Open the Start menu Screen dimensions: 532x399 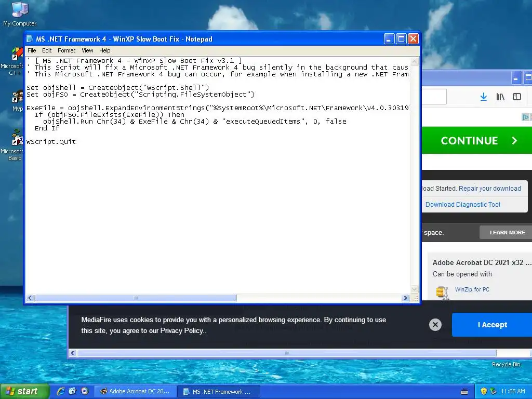[24, 391]
